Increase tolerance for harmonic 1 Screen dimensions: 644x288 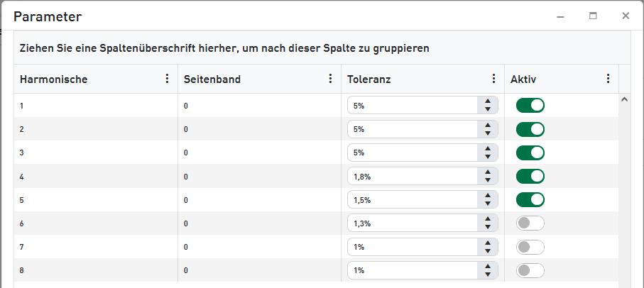488,101
